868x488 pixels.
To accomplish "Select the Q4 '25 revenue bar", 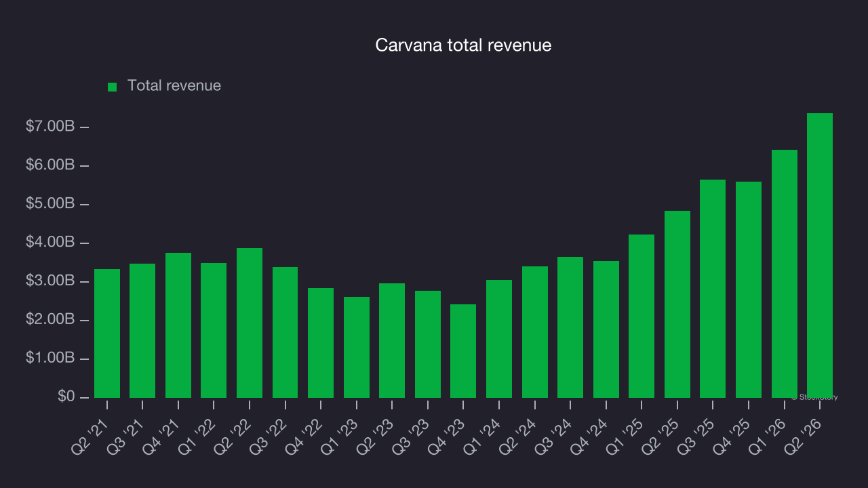I will point(749,289).
